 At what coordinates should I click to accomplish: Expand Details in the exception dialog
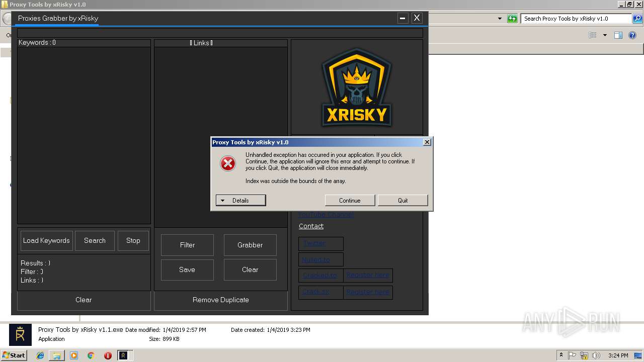(240, 200)
